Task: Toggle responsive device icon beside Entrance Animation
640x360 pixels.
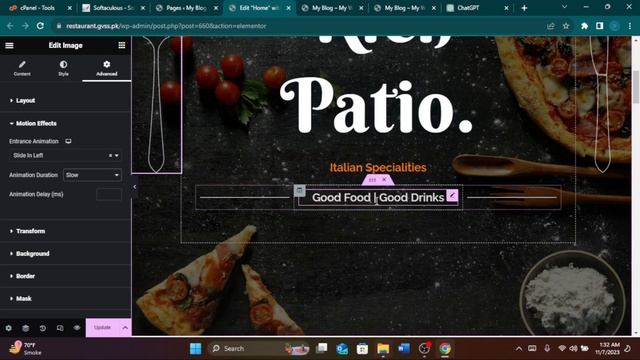Action: (x=68, y=141)
